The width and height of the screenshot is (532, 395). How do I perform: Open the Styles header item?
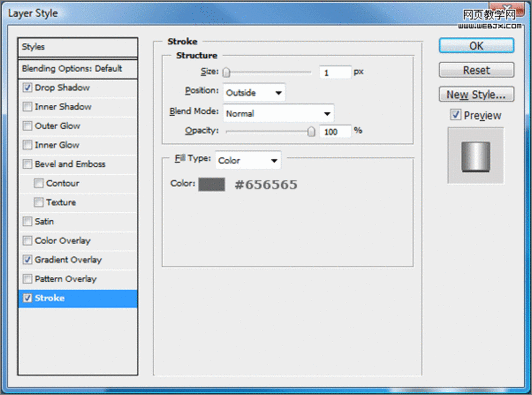pyautogui.click(x=78, y=47)
